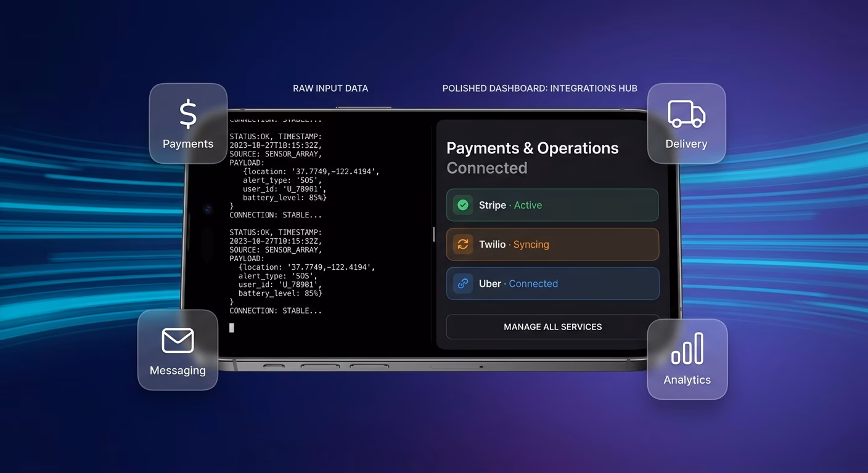Click 'POLISHED DASHBOARD: INTEGRATIONS HUB' caption
The width and height of the screenshot is (868, 473).
[540, 89]
